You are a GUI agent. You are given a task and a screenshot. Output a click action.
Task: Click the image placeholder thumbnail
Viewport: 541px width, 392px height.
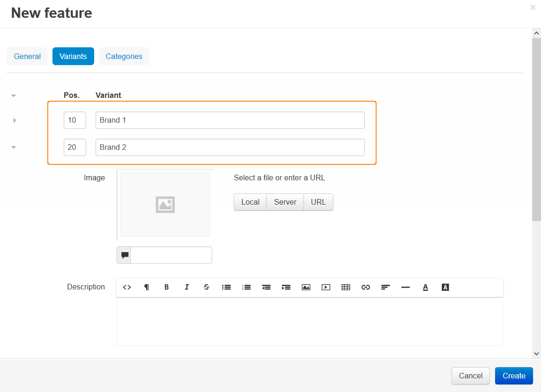[x=165, y=204]
